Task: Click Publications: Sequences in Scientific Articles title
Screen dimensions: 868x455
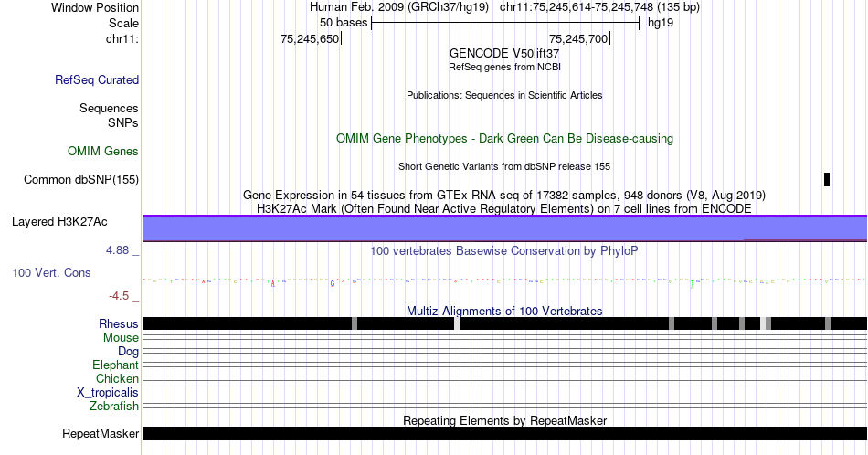Action: click(504, 95)
